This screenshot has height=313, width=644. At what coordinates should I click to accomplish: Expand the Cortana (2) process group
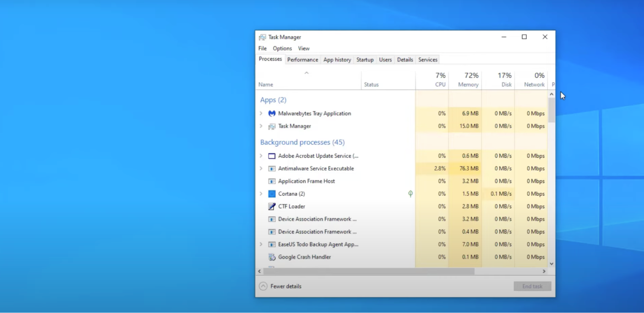[x=261, y=194]
